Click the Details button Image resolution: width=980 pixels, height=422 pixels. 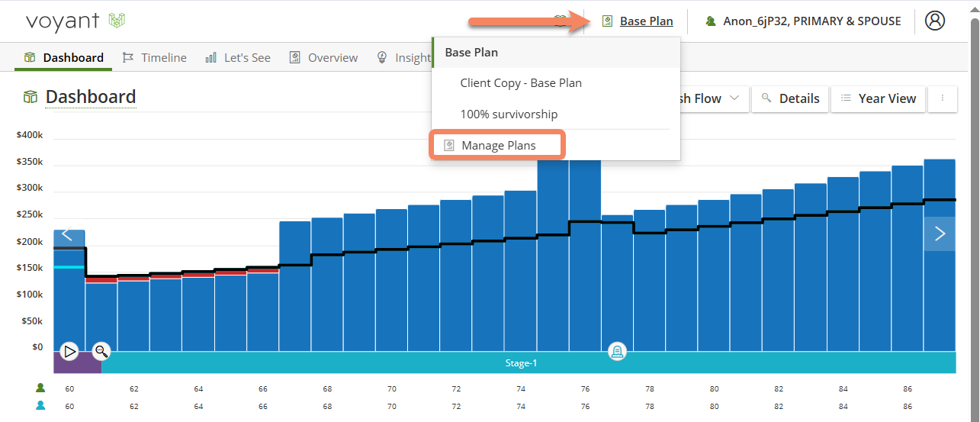[x=790, y=98]
